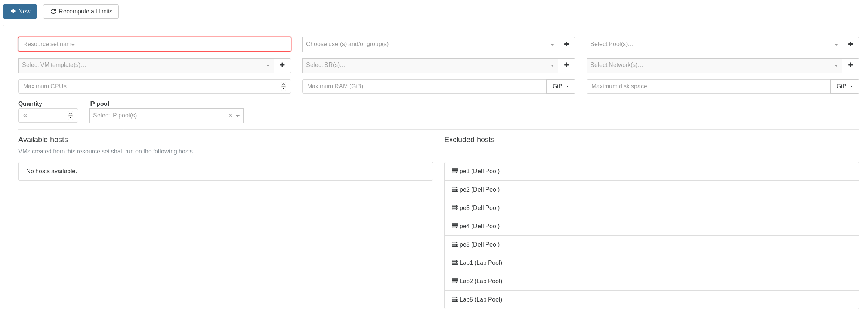Change the Maximum disk space unit dropdown
The width and height of the screenshot is (868, 315).
(844, 86)
